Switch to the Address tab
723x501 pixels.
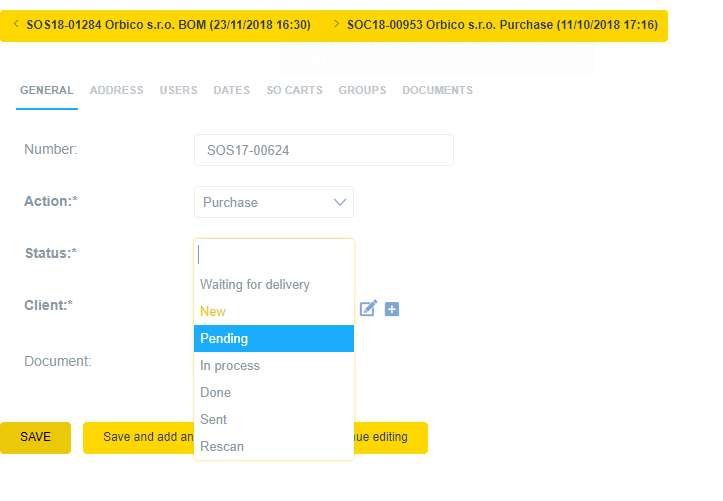(x=116, y=90)
